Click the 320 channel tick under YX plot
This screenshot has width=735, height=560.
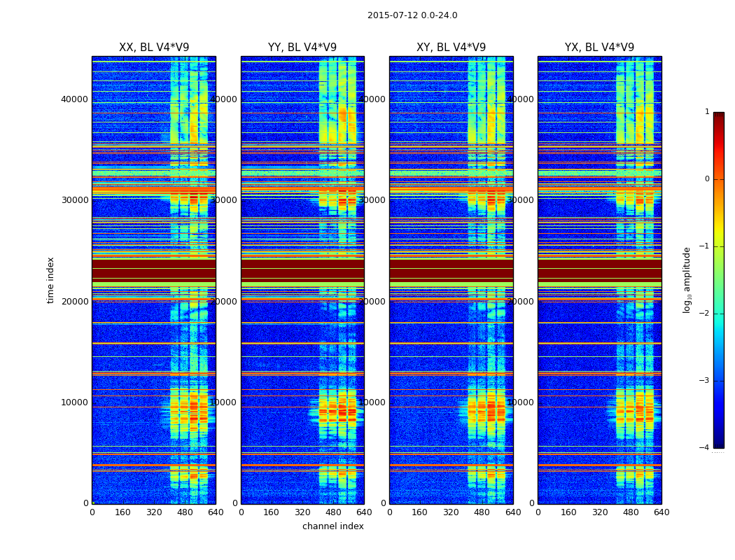tap(600, 512)
